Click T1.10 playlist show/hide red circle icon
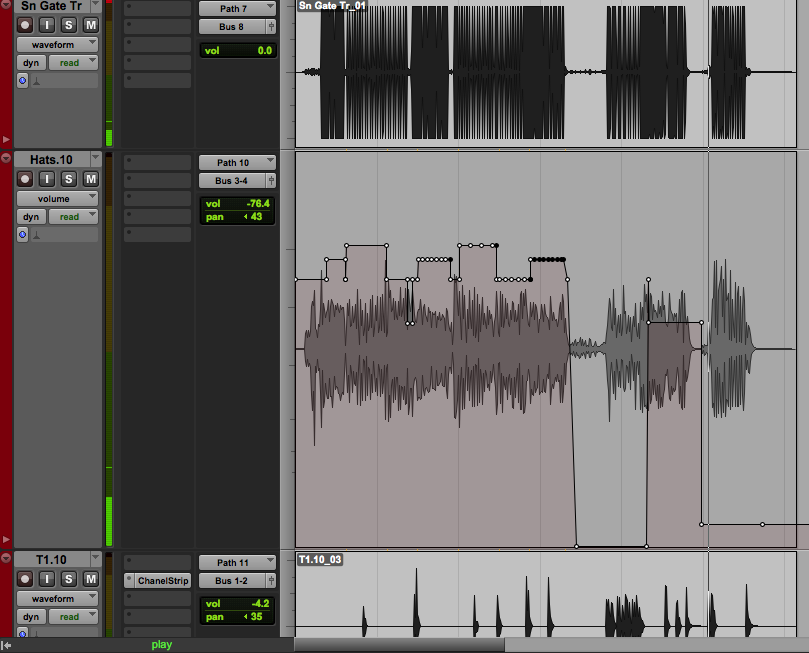Screen dimensions: 809x653 (x=6, y=558)
